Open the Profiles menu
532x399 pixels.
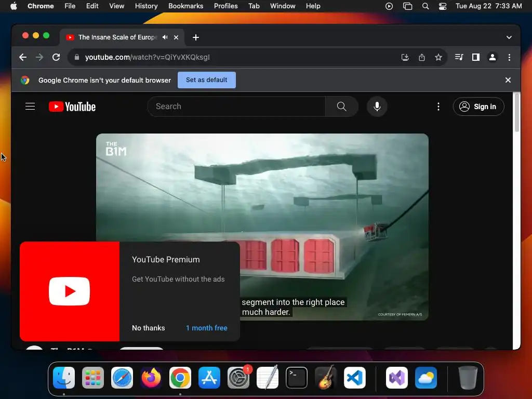pyautogui.click(x=225, y=6)
